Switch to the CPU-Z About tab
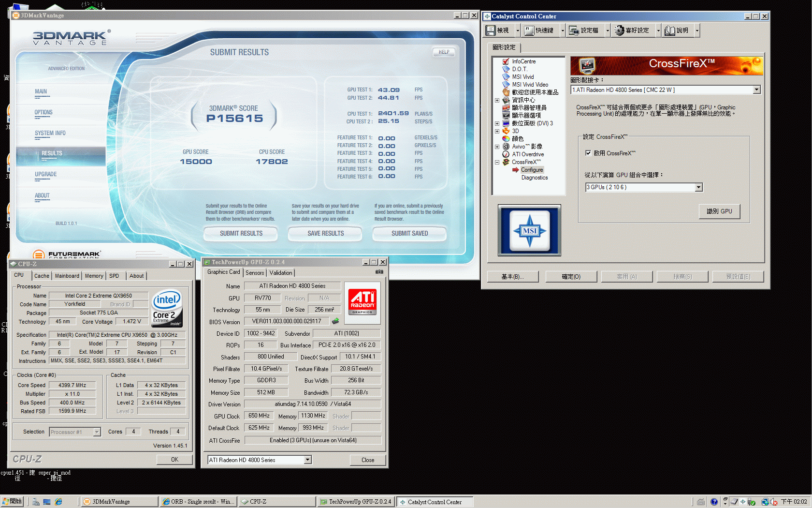Image resolution: width=812 pixels, height=508 pixels. tap(136, 276)
